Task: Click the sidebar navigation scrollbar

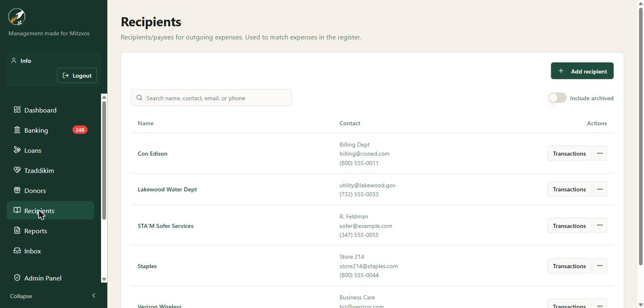Action: 104,160
